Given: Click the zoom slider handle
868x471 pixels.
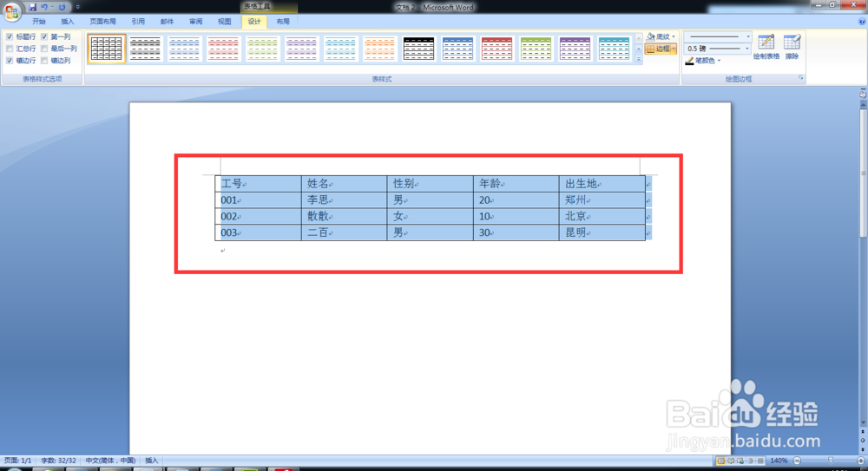Looking at the screenshot, I should (x=831, y=461).
